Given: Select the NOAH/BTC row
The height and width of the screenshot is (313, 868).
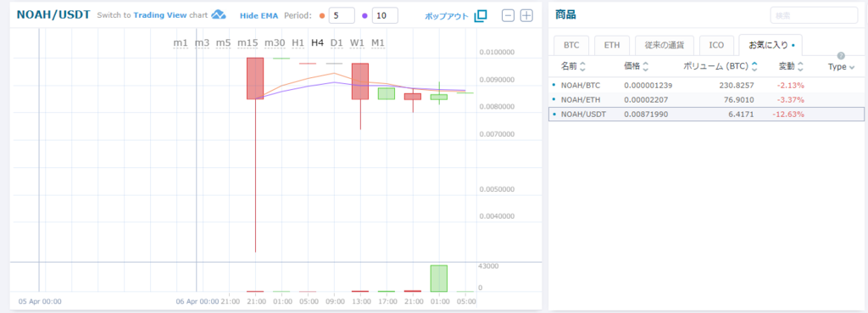Looking at the screenshot, I should [x=706, y=86].
